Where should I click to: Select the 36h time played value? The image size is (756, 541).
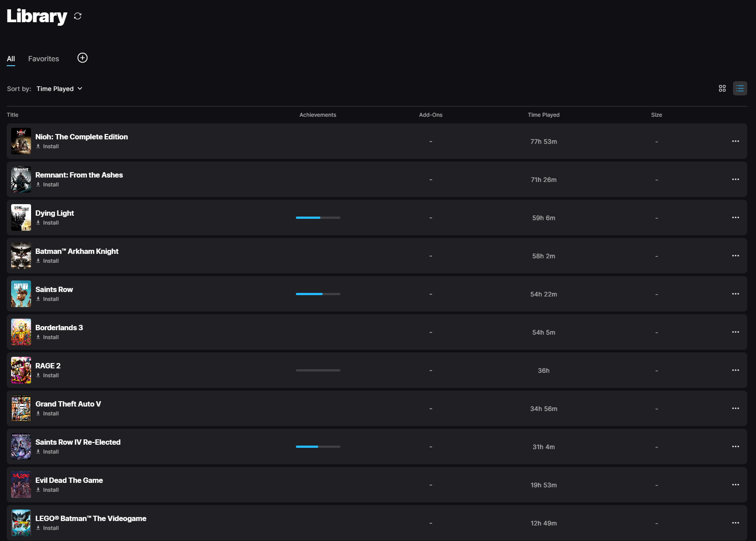click(x=543, y=371)
